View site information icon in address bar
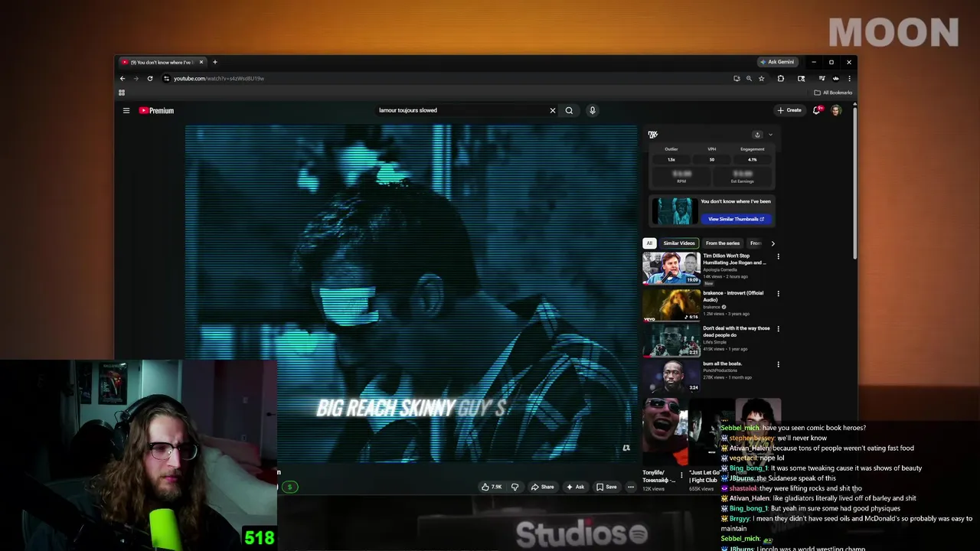 tap(166, 78)
